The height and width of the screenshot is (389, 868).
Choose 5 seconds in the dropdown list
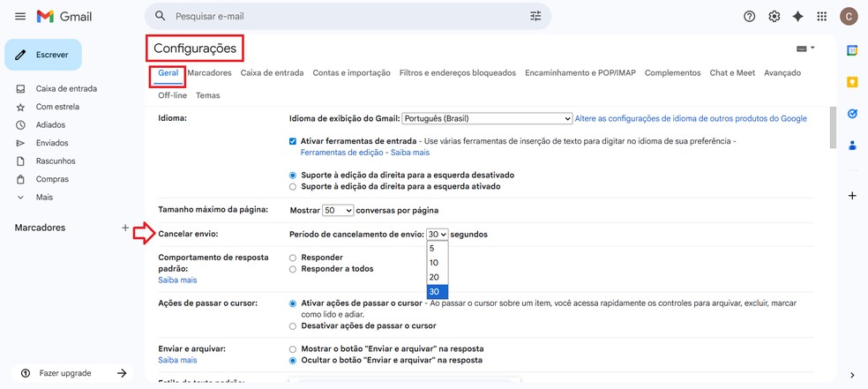pyautogui.click(x=438, y=249)
